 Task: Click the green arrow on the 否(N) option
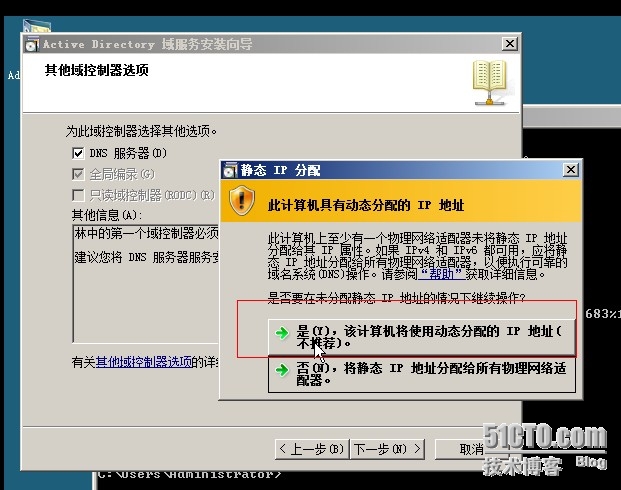coord(282,370)
